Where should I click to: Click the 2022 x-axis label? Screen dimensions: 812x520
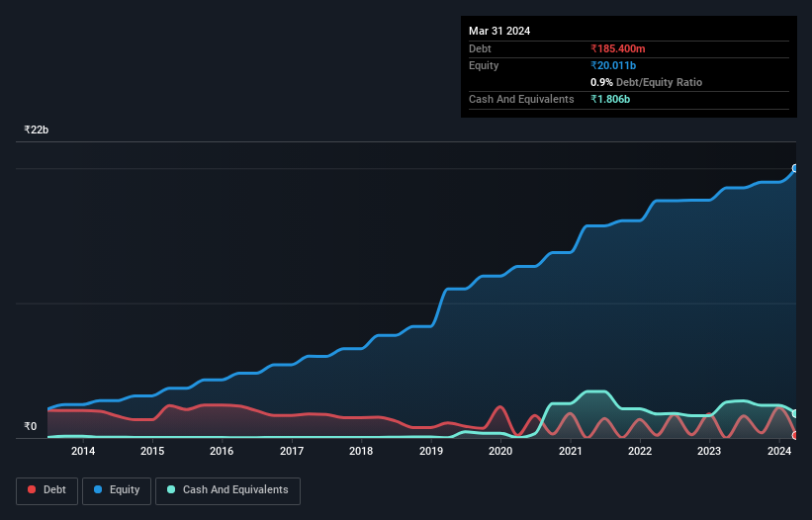640,451
